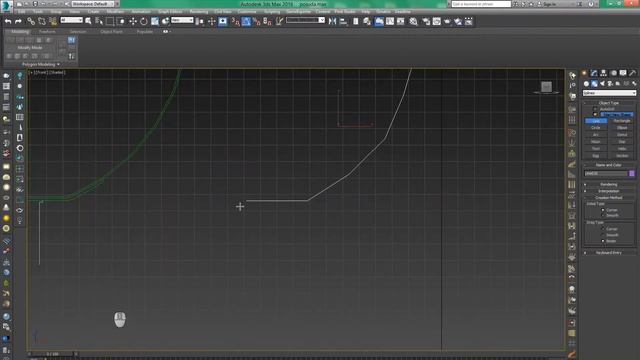Open the Rendering menu
The height and width of the screenshot is (360, 640).
click(x=199, y=11)
